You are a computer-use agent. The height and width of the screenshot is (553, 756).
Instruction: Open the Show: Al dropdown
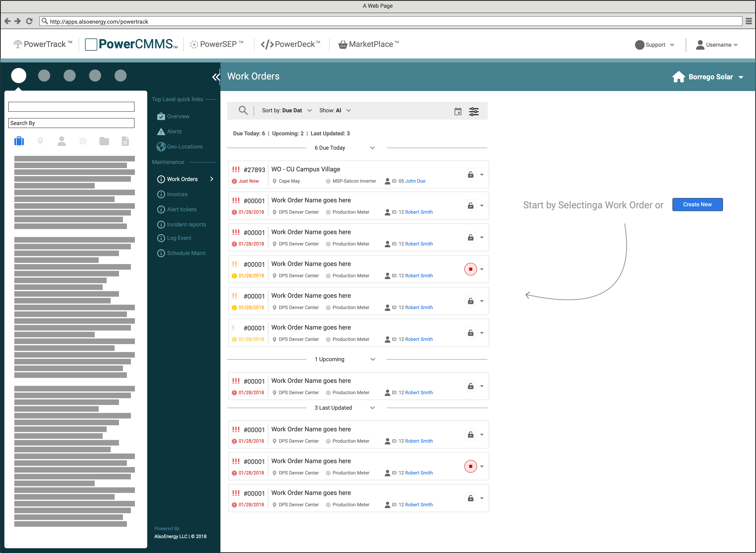tap(348, 110)
